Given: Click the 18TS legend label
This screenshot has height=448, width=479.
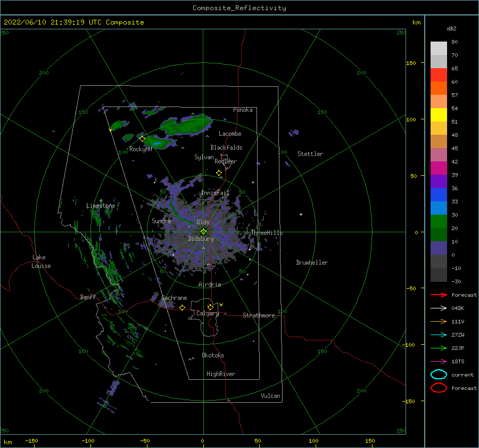Looking at the screenshot, I should pyautogui.click(x=458, y=362).
